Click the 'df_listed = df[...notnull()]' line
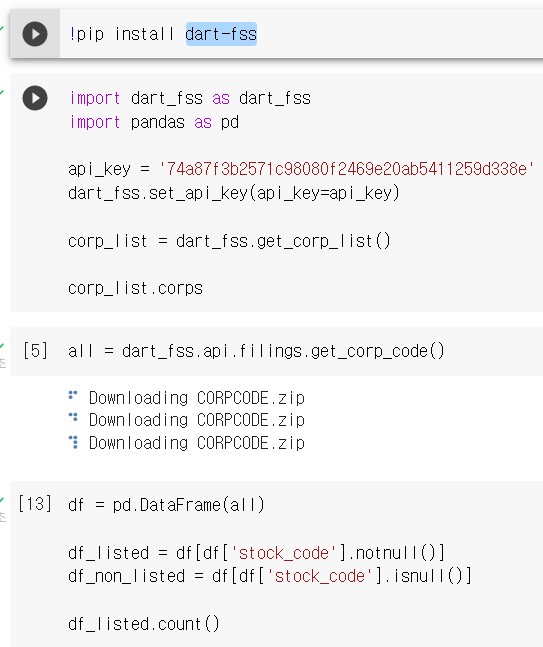 257,553
